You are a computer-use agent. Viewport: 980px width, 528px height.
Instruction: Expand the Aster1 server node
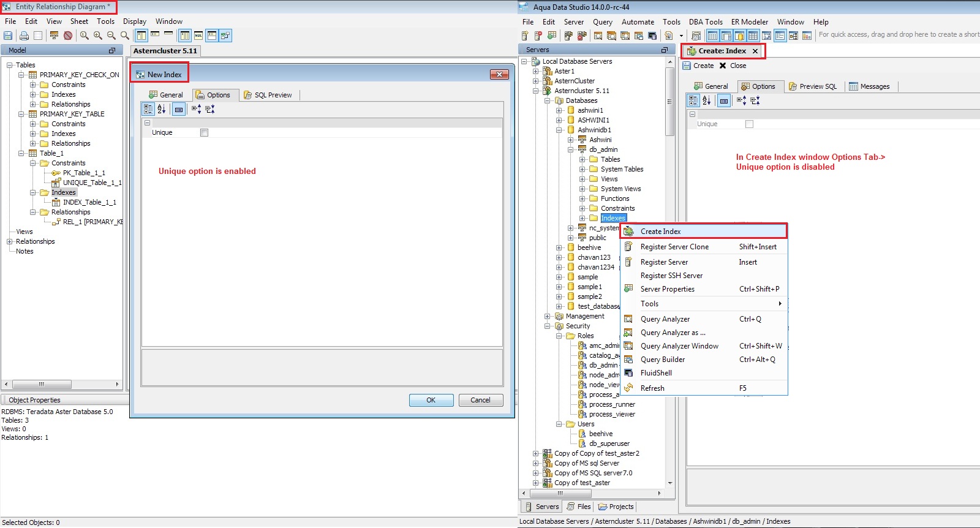pos(536,71)
